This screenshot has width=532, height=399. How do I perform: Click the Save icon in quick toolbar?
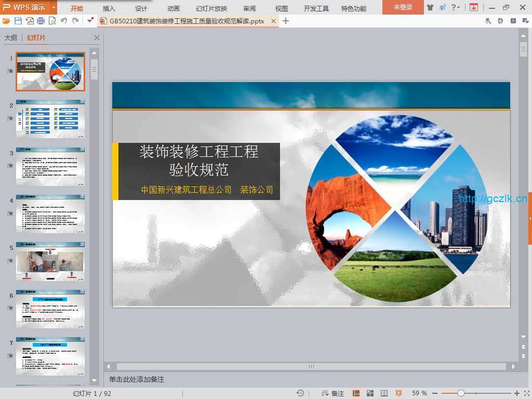(x=18, y=21)
